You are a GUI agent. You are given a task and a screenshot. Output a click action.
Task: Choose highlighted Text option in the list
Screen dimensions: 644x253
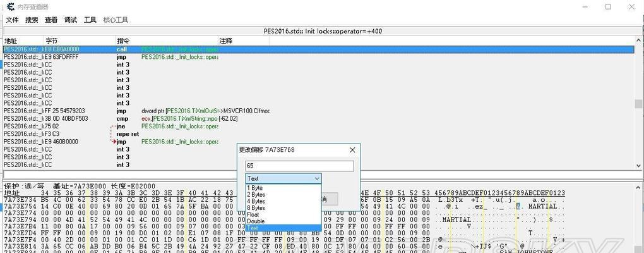(283, 228)
